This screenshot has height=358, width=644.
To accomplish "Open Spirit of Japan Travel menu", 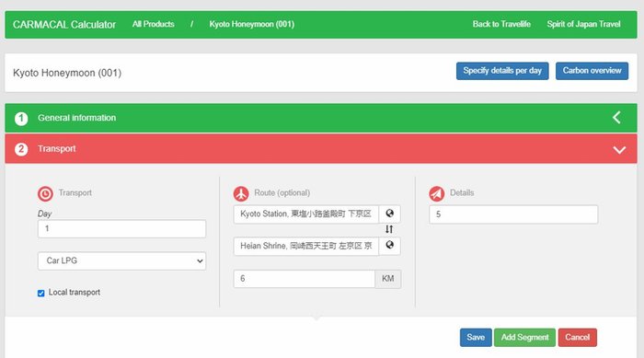I will [x=583, y=24].
